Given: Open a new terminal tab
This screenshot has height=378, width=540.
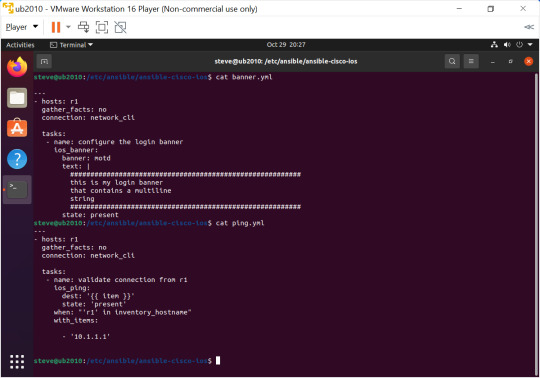Looking at the screenshot, I should coord(44,61).
